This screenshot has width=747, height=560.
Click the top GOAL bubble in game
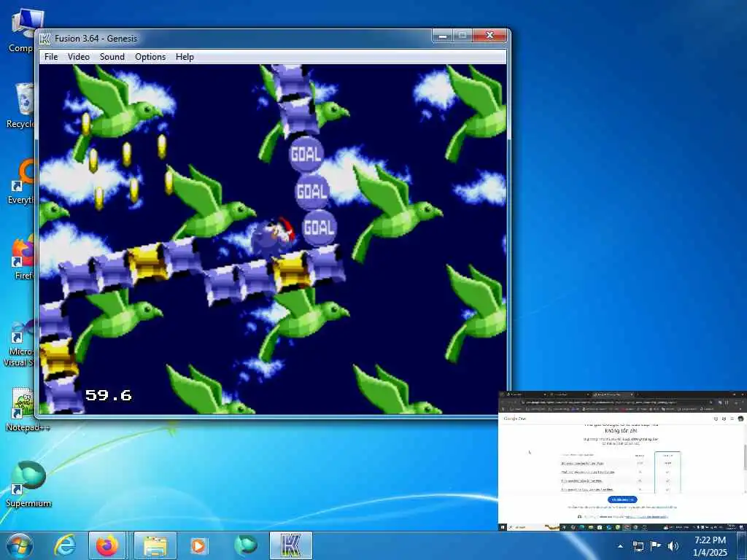(306, 154)
